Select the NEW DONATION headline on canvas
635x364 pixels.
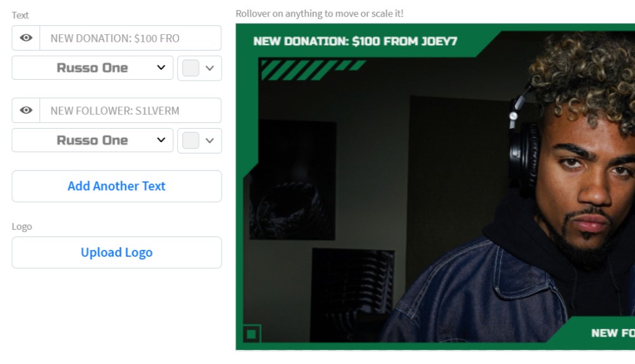pyautogui.click(x=355, y=41)
